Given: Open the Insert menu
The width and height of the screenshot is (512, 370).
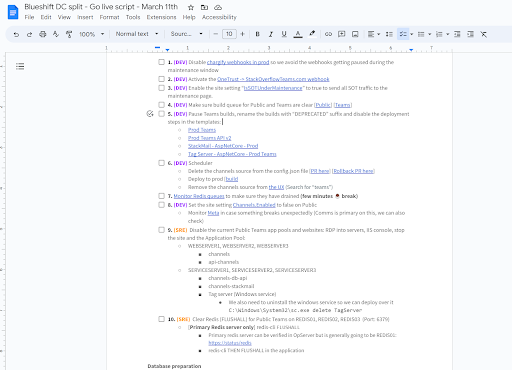Looking at the screenshot, I should tap(85, 17).
